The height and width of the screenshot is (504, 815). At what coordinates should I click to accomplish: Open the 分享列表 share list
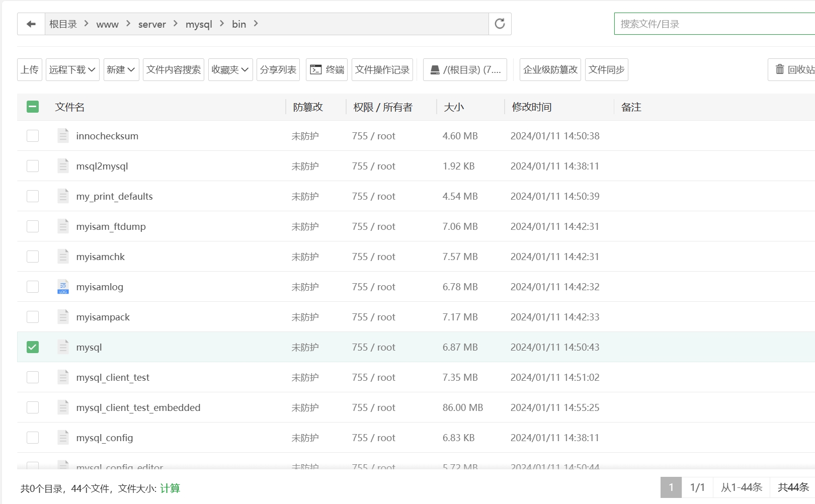coord(278,69)
